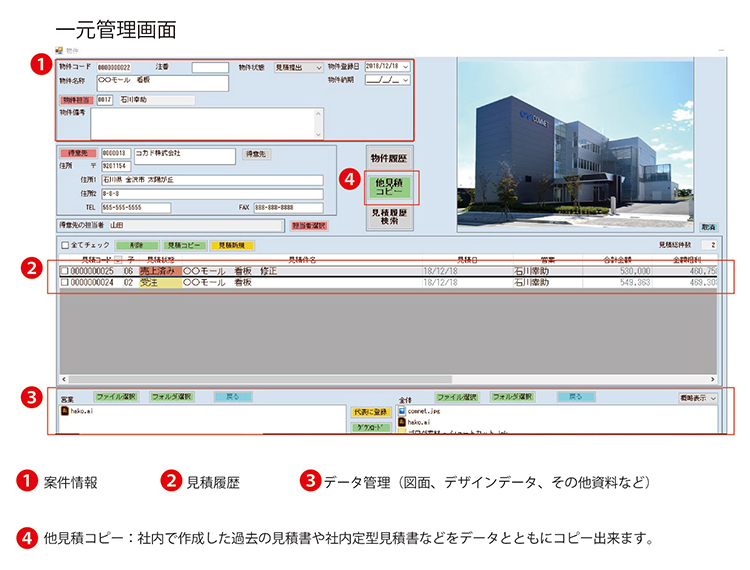
Task: Click the 物件備考 scrollbar up arrow
Action: (319, 113)
